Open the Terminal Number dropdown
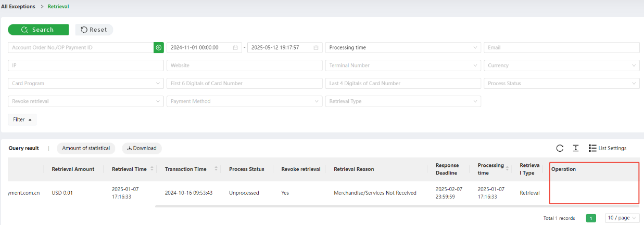The height and width of the screenshot is (225, 644). (403, 65)
